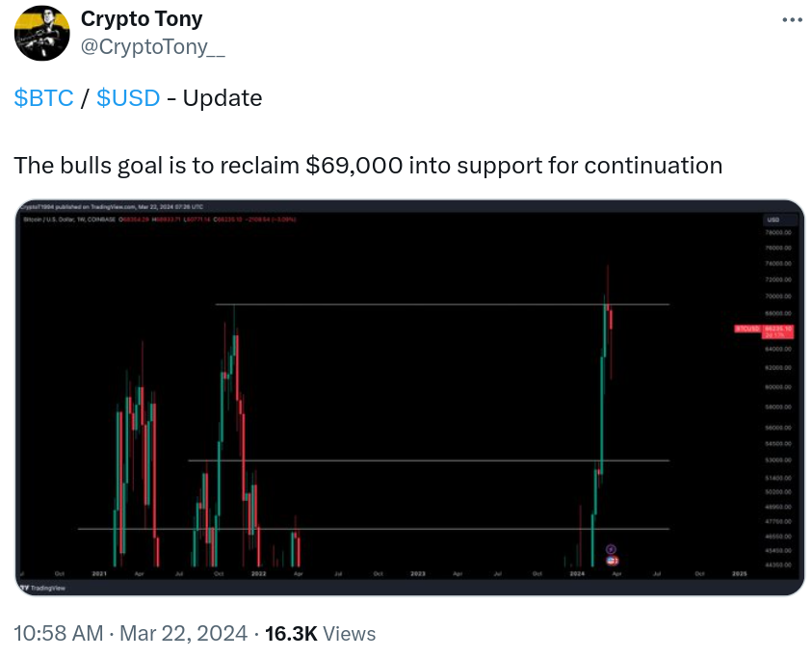This screenshot has width=812, height=658.
Task: Click the 2022 label on time axis
Action: click(258, 573)
